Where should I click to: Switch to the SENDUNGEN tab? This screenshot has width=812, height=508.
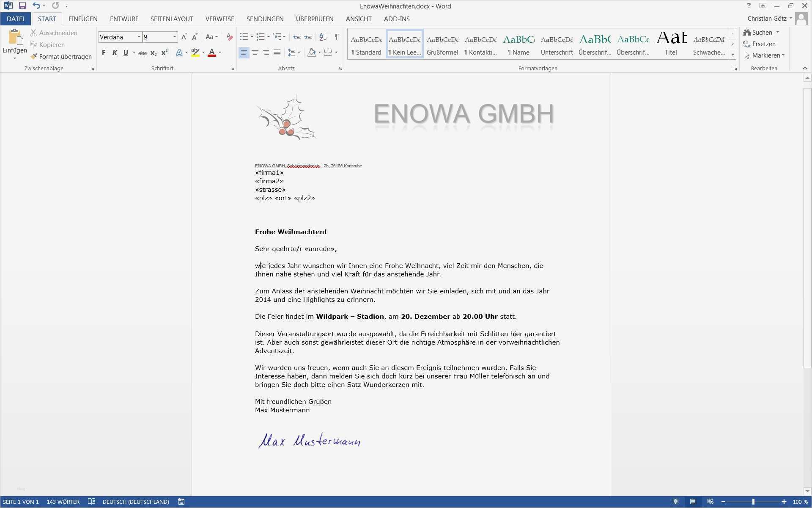point(265,19)
